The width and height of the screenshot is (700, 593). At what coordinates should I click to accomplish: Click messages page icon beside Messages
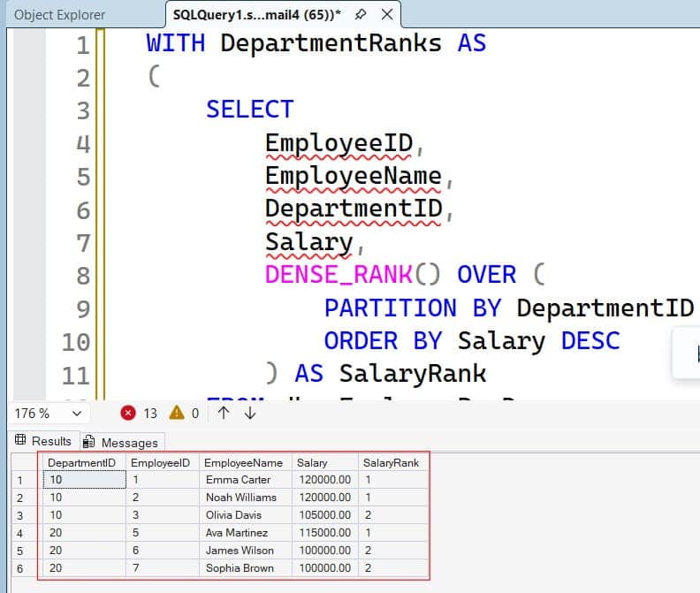point(89,441)
